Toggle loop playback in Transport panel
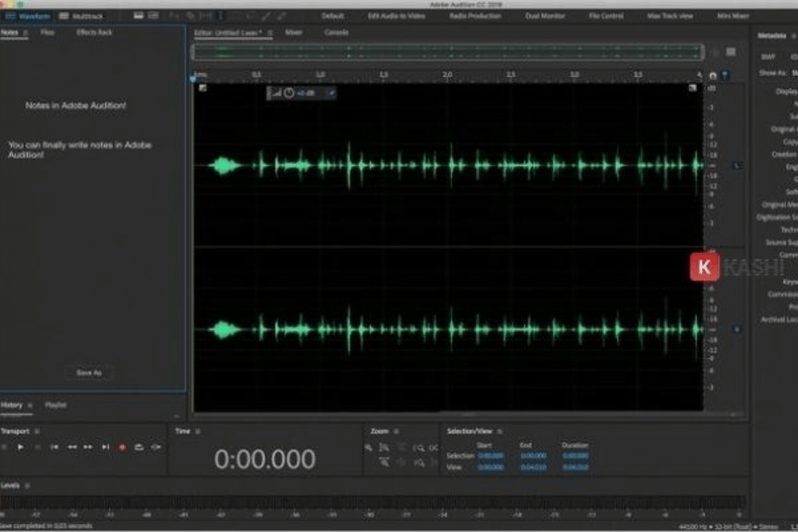This screenshot has width=798, height=532. [139, 447]
